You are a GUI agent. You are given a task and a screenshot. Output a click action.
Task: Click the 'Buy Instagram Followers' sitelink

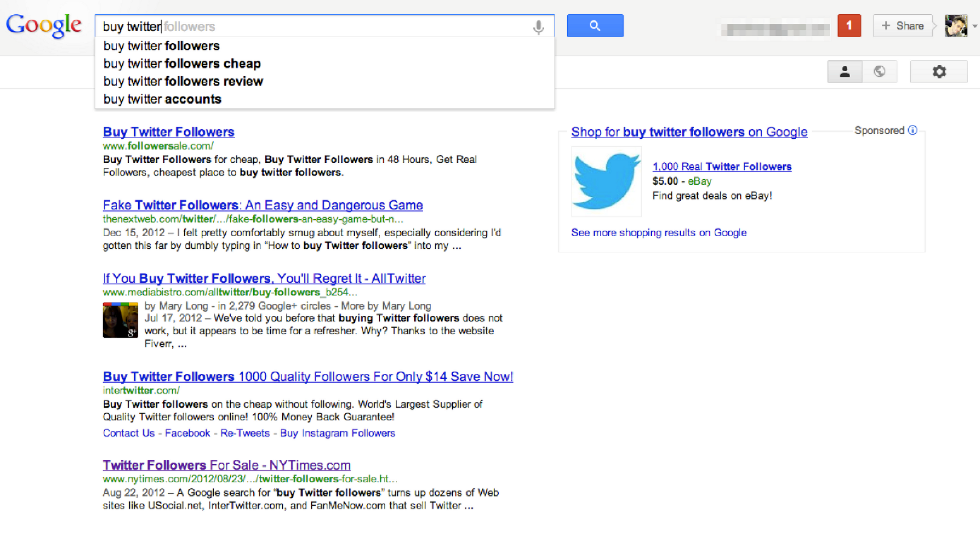coord(337,433)
